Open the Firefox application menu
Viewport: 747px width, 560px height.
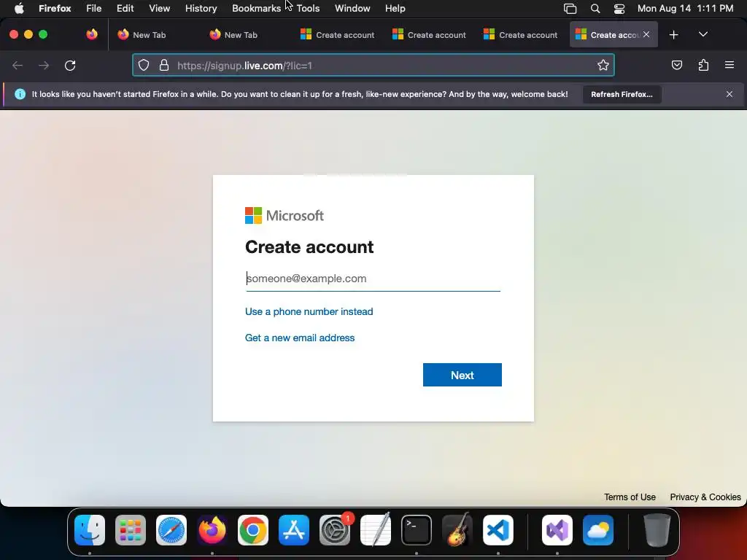pos(55,8)
